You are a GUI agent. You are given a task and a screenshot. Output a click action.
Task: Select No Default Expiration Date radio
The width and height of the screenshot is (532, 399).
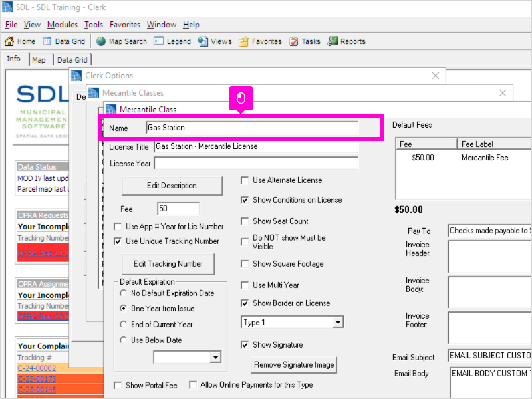tap(124, 293)
